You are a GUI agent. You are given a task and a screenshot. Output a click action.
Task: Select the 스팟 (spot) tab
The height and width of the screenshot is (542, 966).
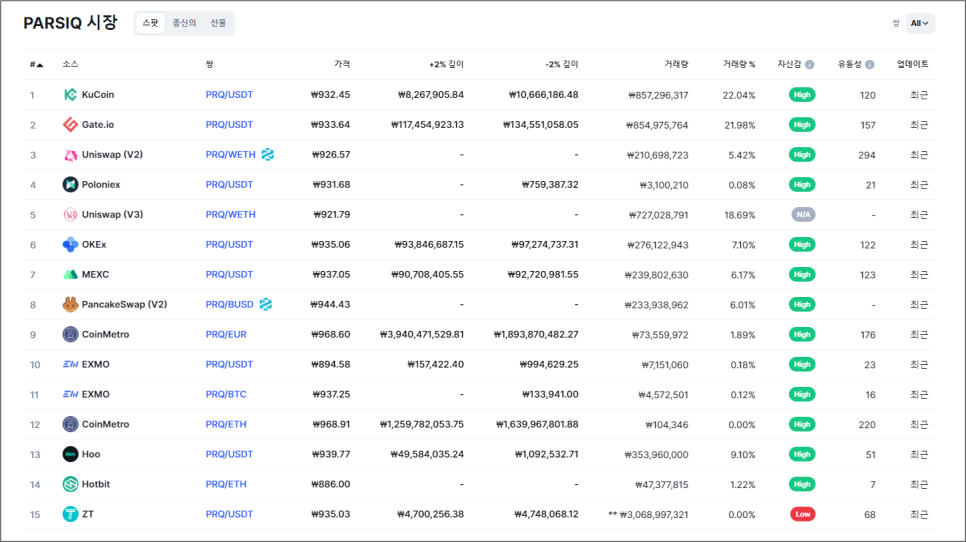click(x=150, y=23)
